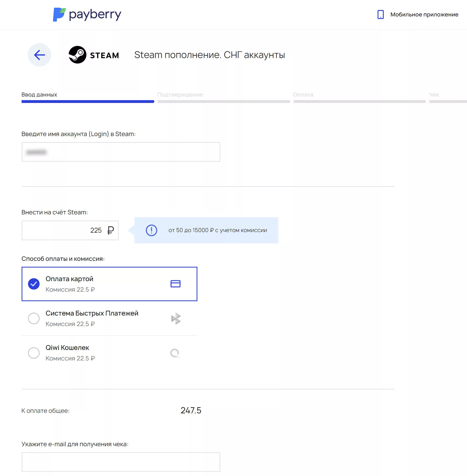Select the Qiwi Кошелек radio button
This screenshot has height=476, width=467.
point(34,353)
